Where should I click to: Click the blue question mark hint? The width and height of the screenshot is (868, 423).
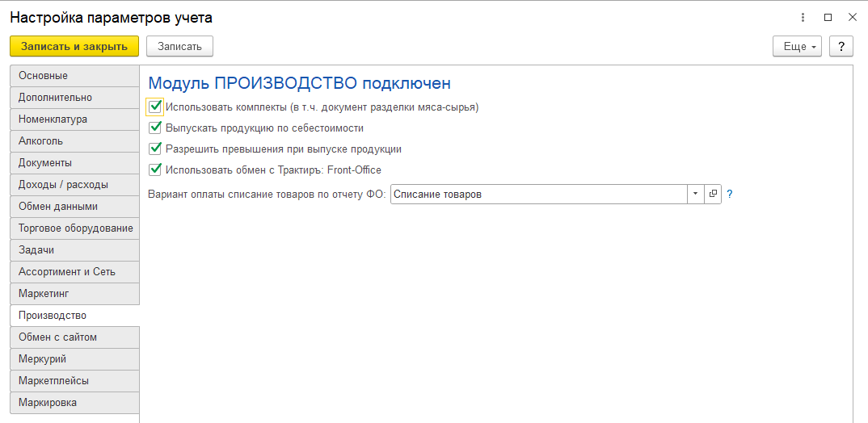[730, 195]
